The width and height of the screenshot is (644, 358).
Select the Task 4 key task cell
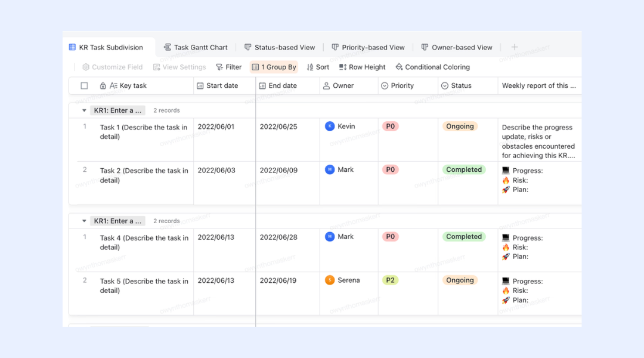click(x=144, y=251)
